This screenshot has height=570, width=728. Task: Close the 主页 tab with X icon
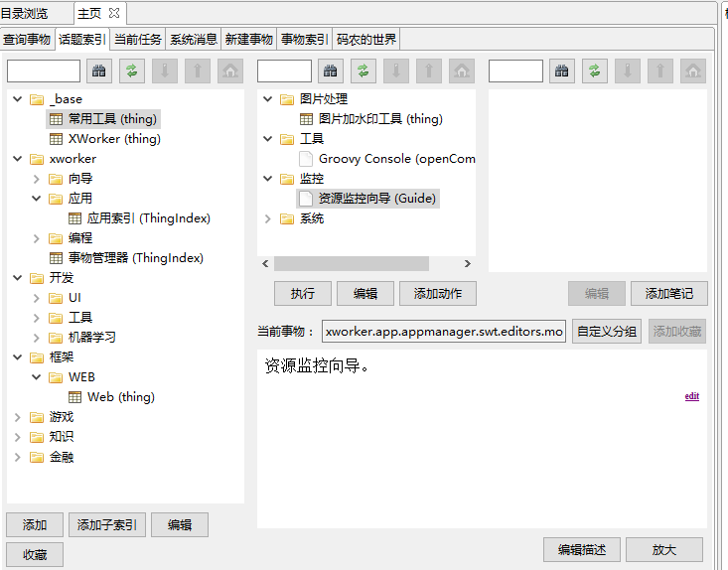tap(114, 13)
